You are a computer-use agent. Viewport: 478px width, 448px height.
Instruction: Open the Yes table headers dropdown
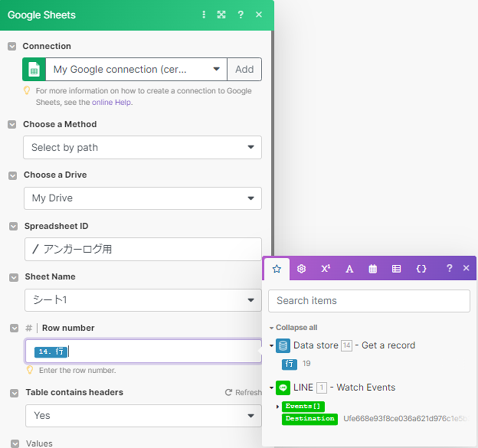click(144, 416)
